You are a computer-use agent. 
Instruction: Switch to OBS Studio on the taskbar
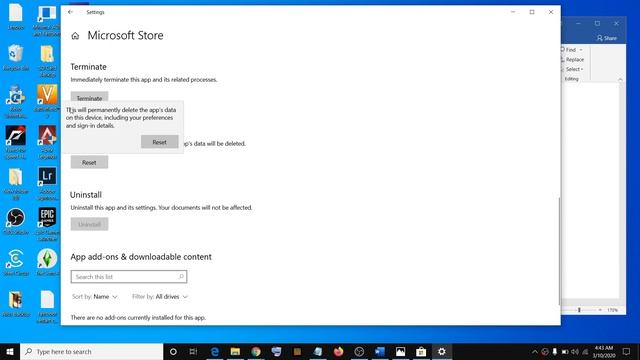[x=359, y=351]
